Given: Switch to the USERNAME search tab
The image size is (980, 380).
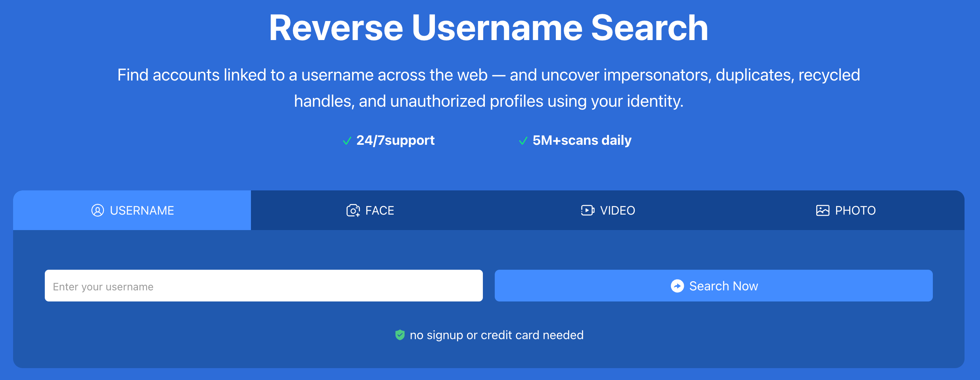Looking at the screenshot, I should pyautogui.click(x=132, y=210).
